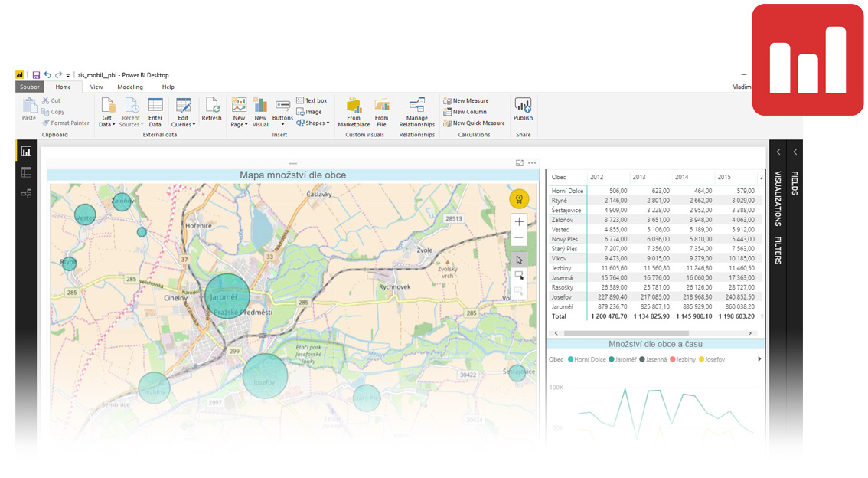
Task: Show more legend items with the arrow
Action: click(759, 359)
